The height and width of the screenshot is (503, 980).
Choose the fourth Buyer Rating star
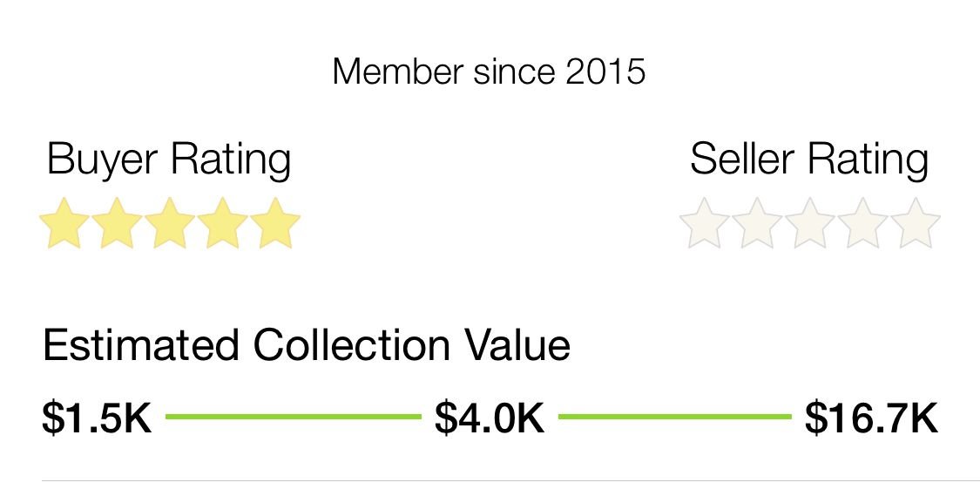pos(223,225)
